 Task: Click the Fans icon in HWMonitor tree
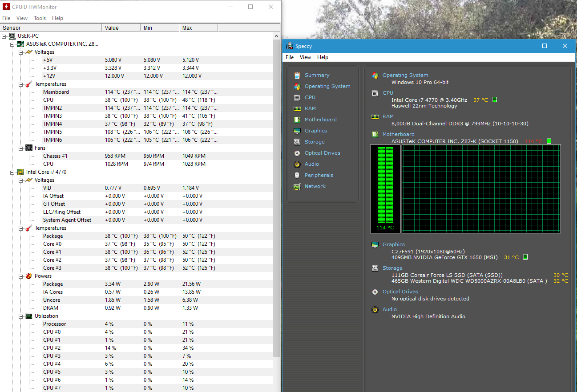(x=29, y=148)
